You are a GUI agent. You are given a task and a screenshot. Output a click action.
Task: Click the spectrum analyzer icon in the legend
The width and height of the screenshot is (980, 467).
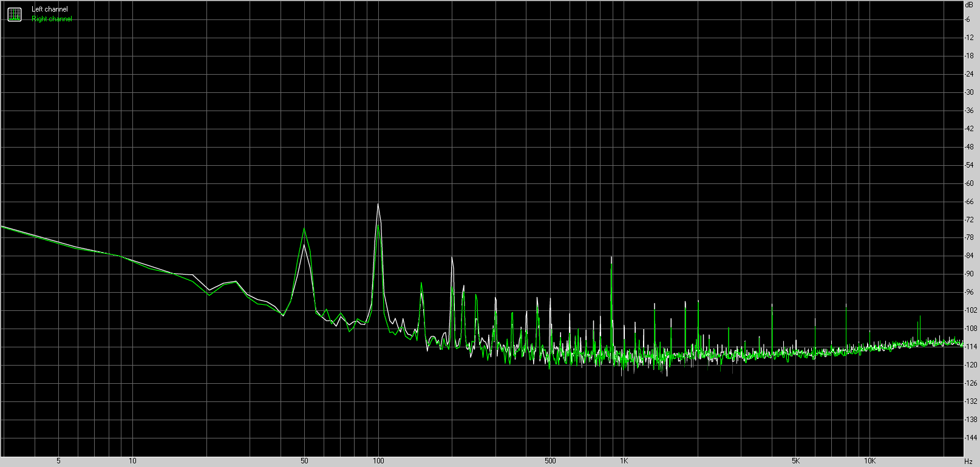pos(14,14)
